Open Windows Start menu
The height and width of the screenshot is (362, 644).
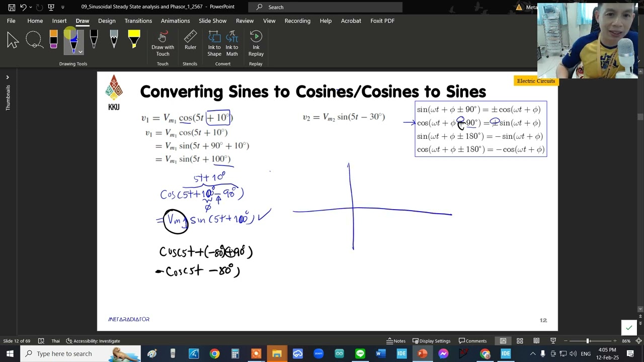10,353
